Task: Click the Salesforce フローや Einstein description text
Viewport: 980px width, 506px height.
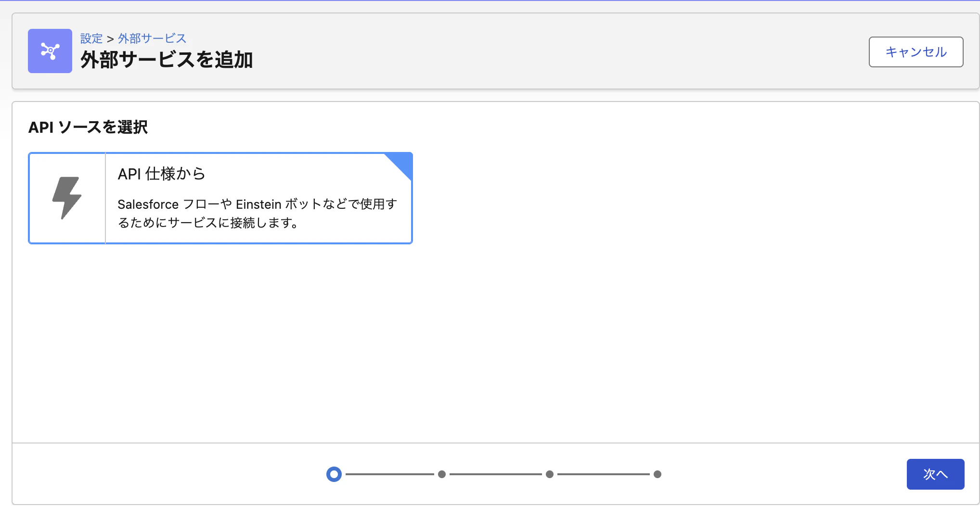Action: point(257,213)
